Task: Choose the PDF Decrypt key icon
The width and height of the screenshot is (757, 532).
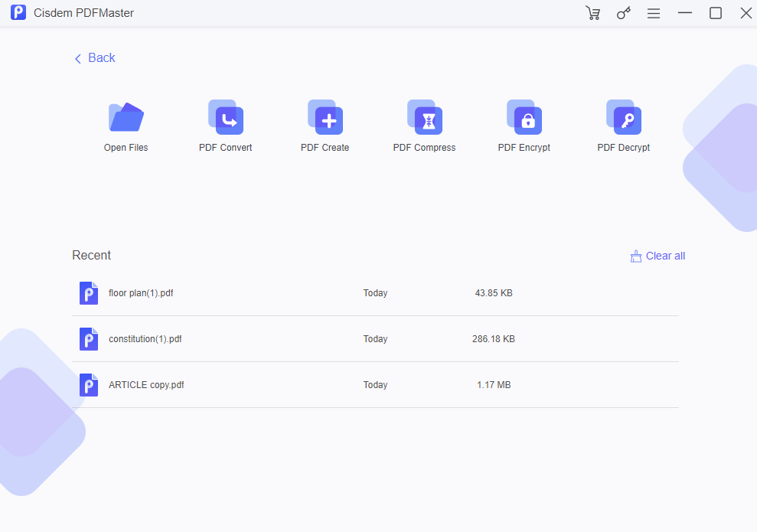Action: 623,117
